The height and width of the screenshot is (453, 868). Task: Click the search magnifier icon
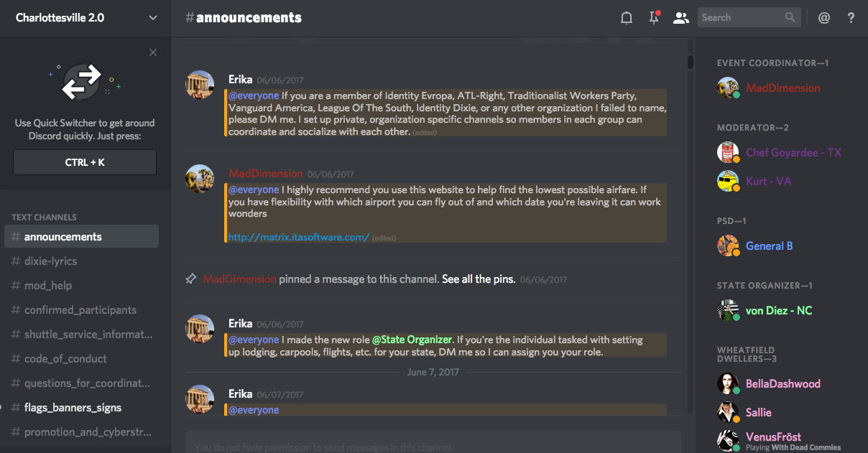tap(790, 18)
